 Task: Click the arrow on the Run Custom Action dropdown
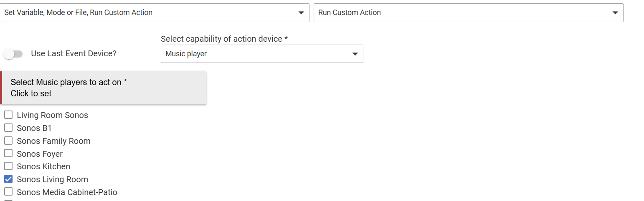point(615,13)
